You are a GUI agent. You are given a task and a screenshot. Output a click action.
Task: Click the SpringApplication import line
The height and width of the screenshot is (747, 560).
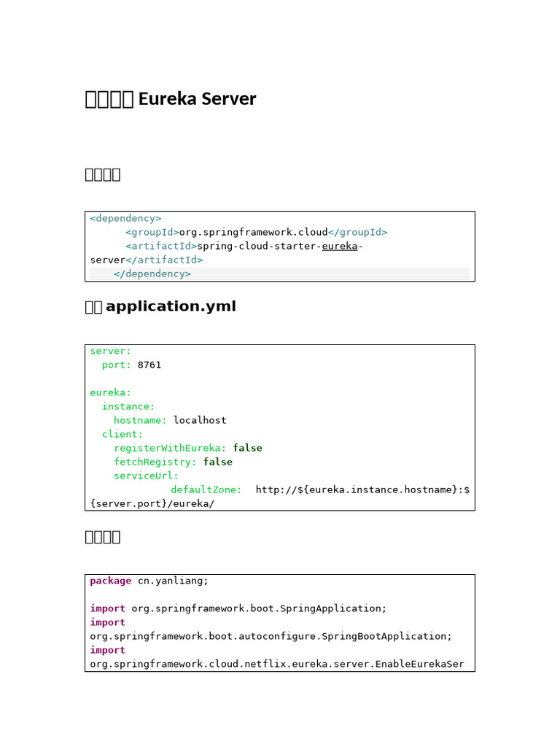point(238,608)
